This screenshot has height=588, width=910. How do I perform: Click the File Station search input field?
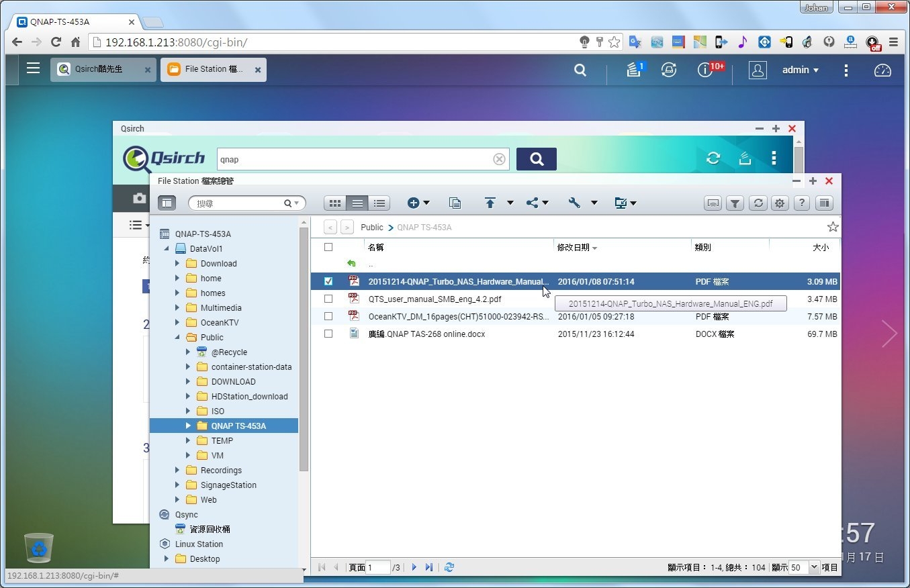[x=238, y=203]
